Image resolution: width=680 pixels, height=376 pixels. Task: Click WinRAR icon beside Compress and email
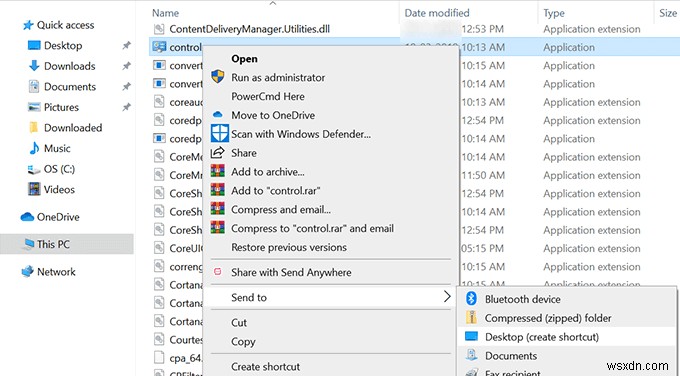[218, 209]
